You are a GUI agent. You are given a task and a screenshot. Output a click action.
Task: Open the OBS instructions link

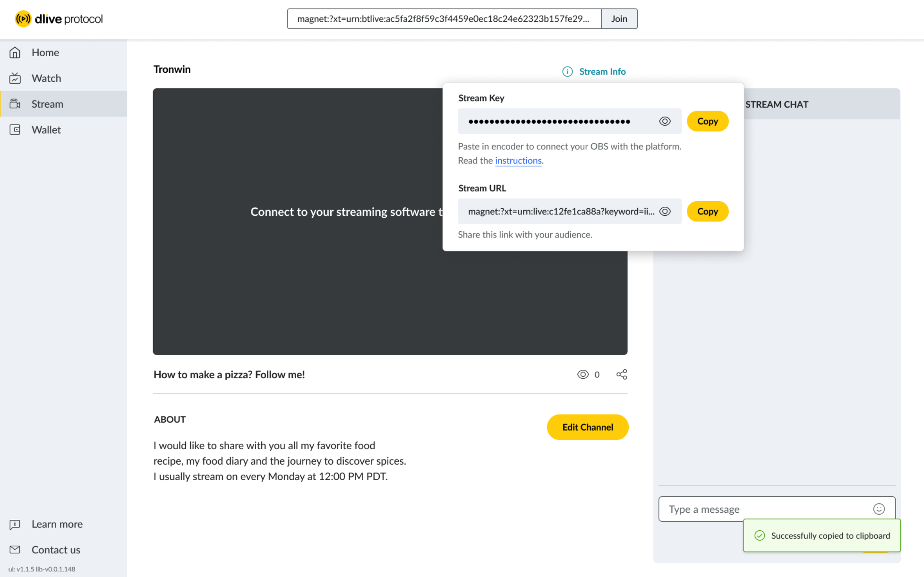click(518, 161)
